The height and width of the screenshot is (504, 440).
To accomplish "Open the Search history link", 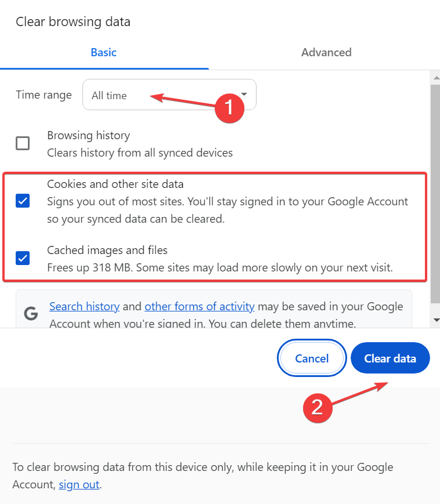I will pos(84,306).
